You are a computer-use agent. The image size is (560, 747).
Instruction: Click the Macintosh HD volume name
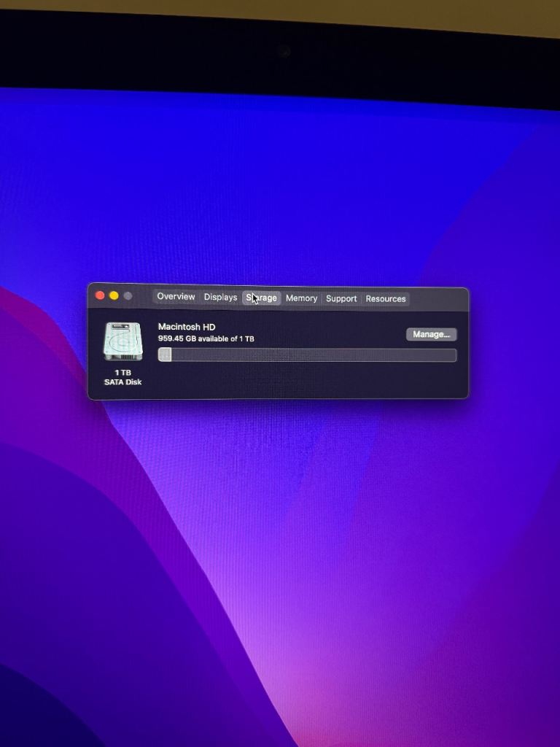point(187,327)
